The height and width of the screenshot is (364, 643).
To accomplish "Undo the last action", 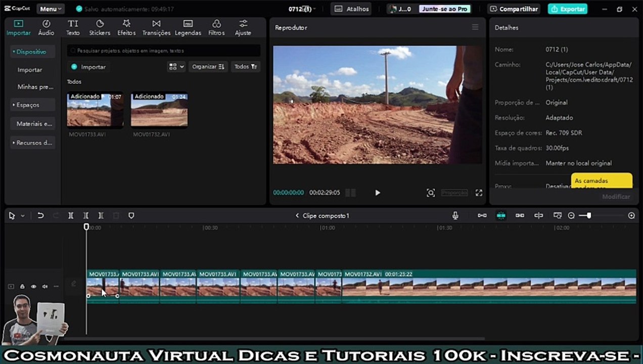I will 40,215.
